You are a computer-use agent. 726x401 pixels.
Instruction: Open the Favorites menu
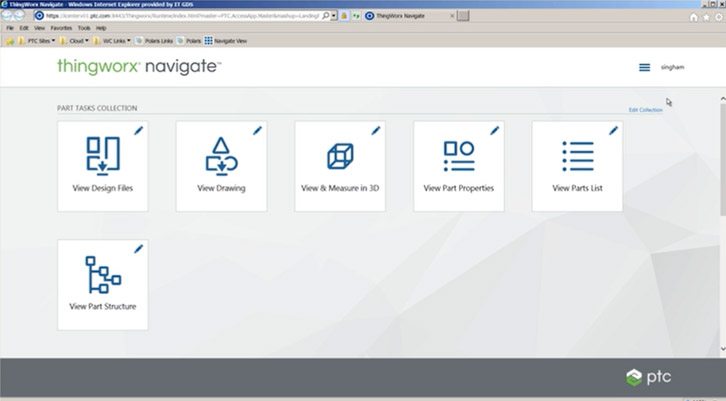61,28
